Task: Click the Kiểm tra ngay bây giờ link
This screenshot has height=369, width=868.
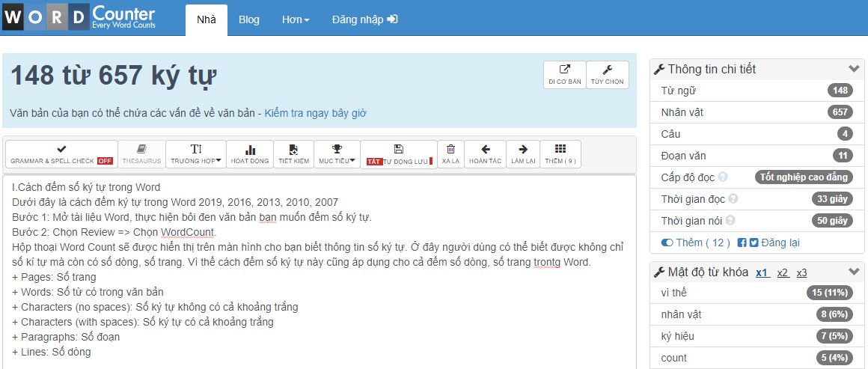Action: click(315, 114)
